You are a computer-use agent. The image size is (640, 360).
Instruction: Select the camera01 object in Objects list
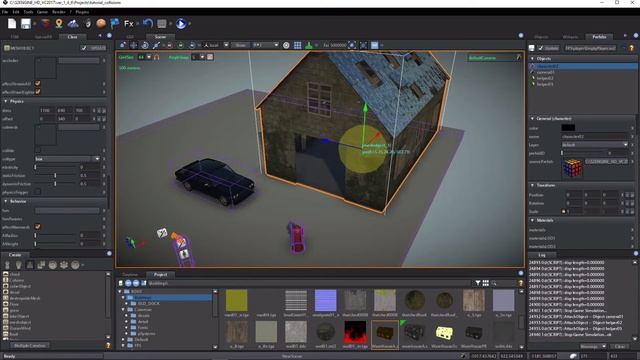coord(546,72)
